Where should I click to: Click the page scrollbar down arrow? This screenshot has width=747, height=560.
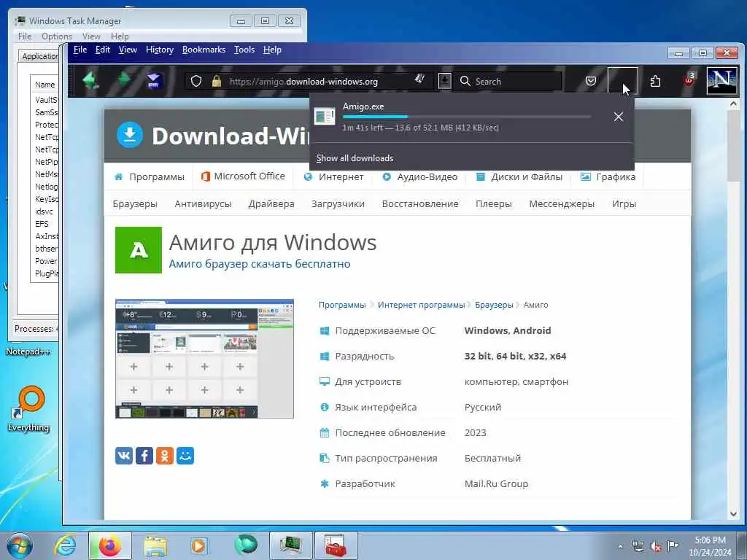734,514
